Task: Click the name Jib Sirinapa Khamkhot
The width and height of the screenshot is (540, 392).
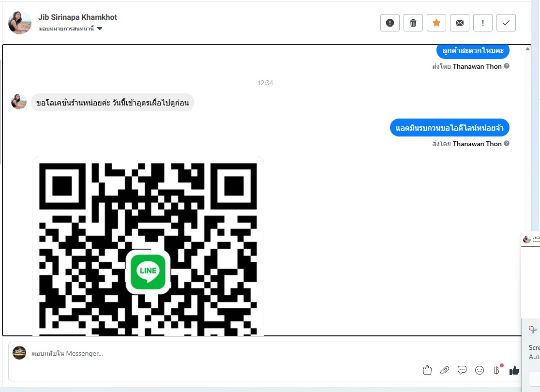Action: click(77, 17)
